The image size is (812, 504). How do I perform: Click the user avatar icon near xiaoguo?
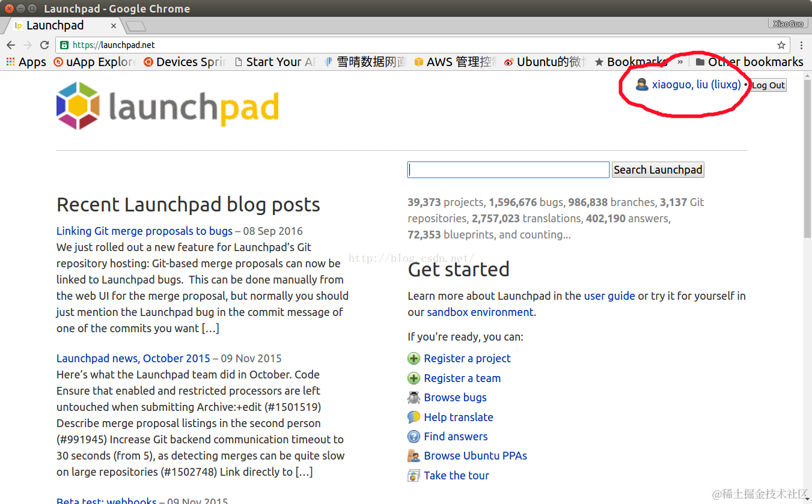(642, 84)
